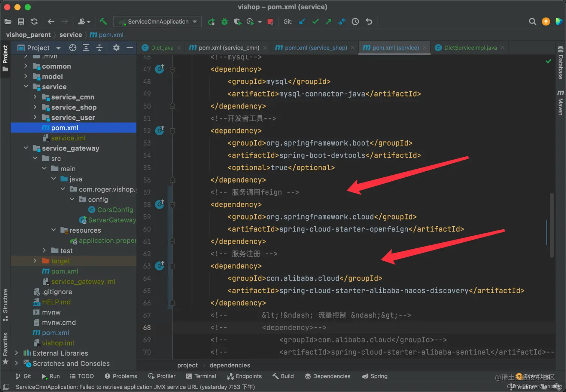The image size is (566, 392).
Task: Open the Dependencies tool window
Action: pyautogui.click(x=328, y=376)
